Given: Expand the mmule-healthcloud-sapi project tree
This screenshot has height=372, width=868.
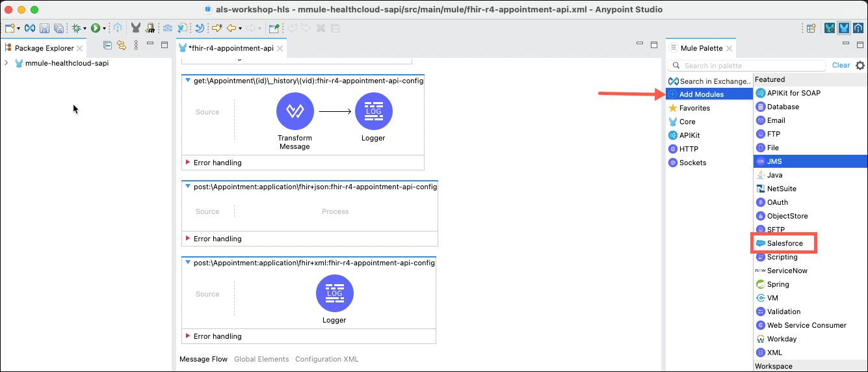Looking at the screenshot, I should (6, 63).
